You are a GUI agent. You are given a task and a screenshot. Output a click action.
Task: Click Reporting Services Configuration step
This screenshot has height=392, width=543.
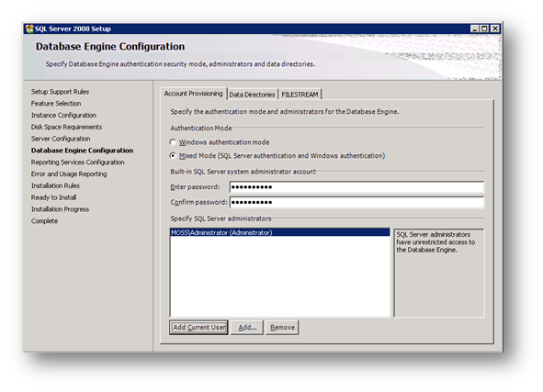(x=77, y=162)
